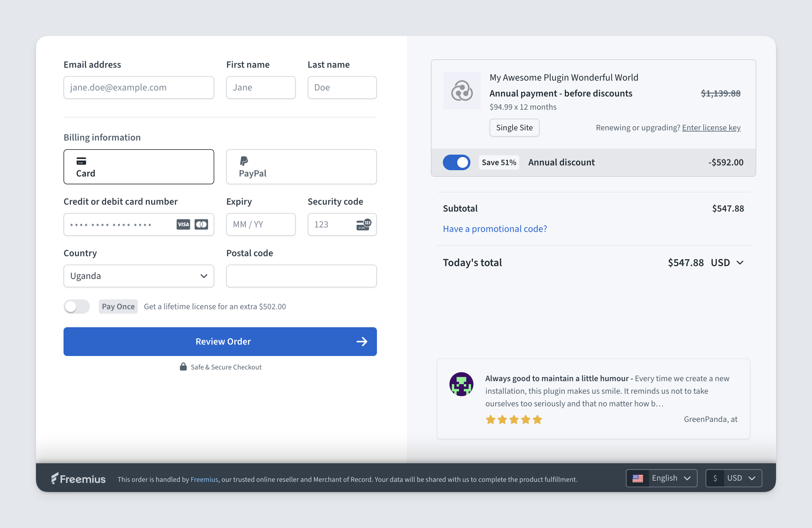Click the Review Order button
This screenshot has height=528, width=812.
click(220, 342)
